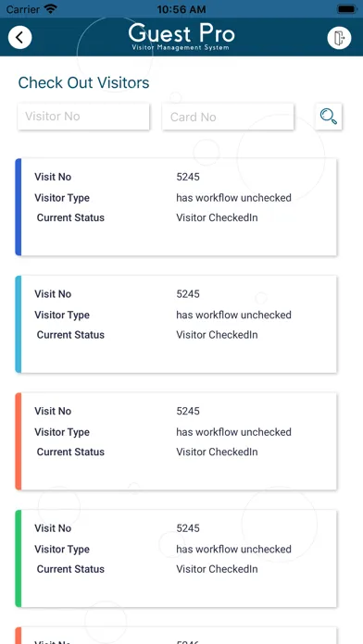Select the Check Out Visitors heading
The width and height of the screenshot is (363, 644).
coord(83,82)
